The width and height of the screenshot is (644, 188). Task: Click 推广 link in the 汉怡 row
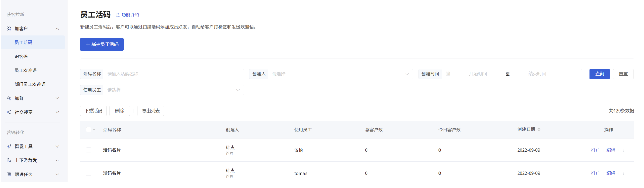pyautogui.click(x=595, y=150)
